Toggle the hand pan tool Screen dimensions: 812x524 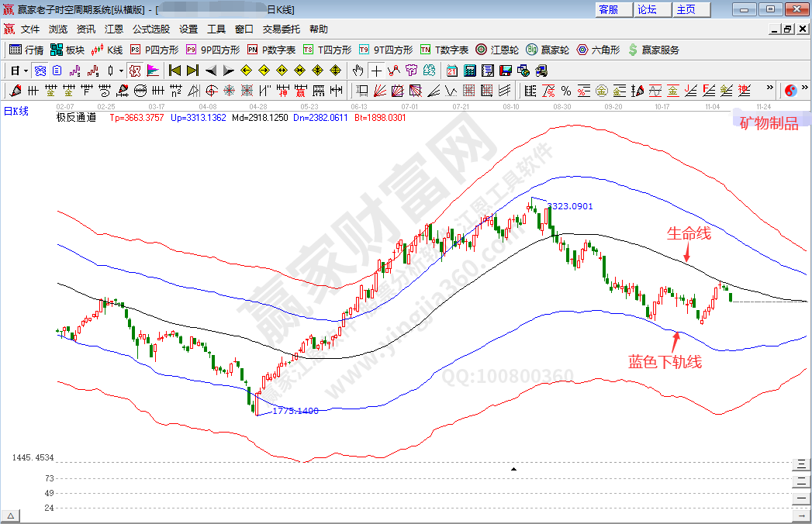pyautogui.click(x=358, y=71)
